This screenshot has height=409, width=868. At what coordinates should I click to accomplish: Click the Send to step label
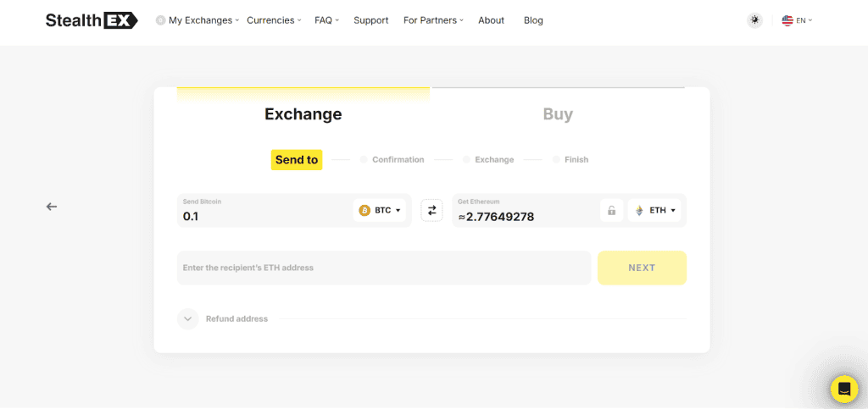297,160
